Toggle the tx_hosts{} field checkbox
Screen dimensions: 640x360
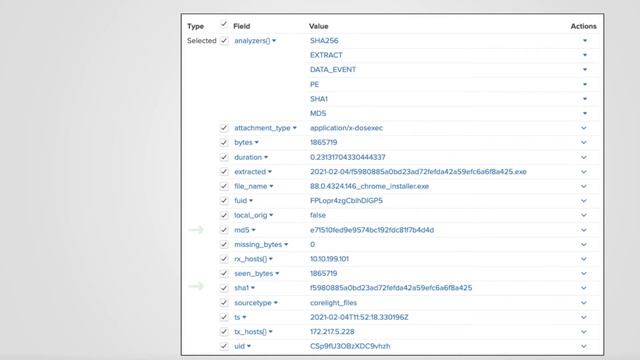click(x=224, y=331)
